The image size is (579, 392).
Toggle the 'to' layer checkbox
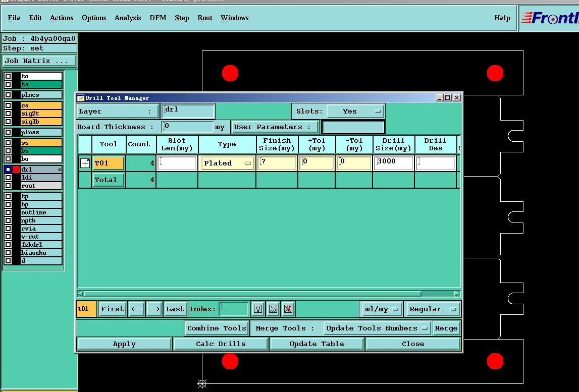pos(8,76)
